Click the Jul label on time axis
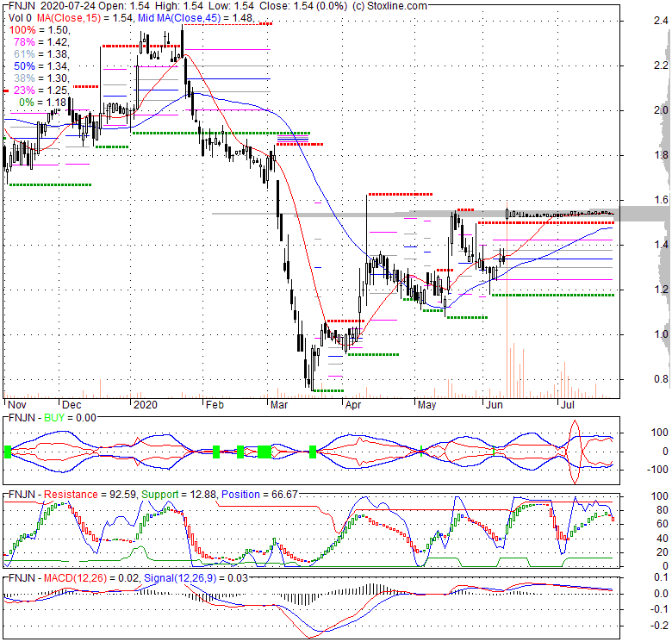 [568, 405]
